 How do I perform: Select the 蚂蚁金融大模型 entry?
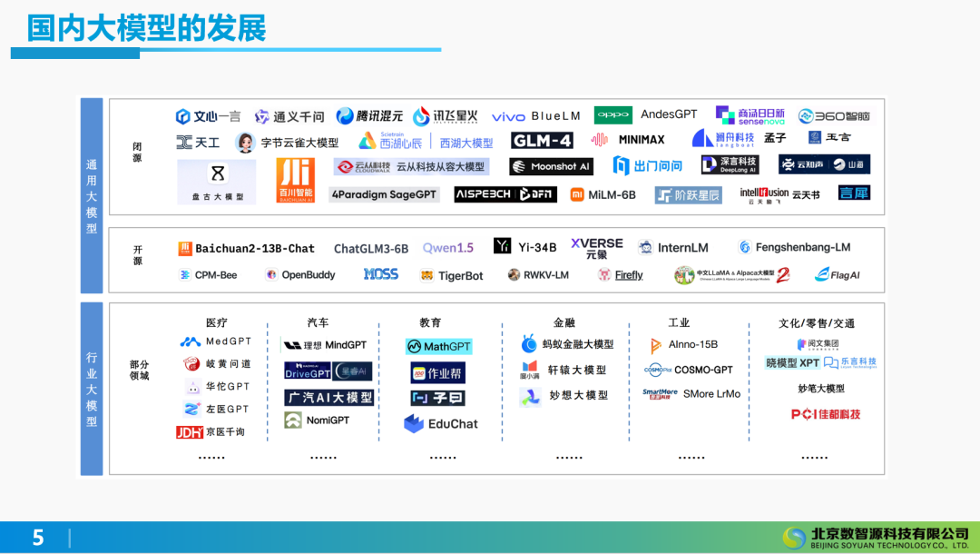click(567, 344)
